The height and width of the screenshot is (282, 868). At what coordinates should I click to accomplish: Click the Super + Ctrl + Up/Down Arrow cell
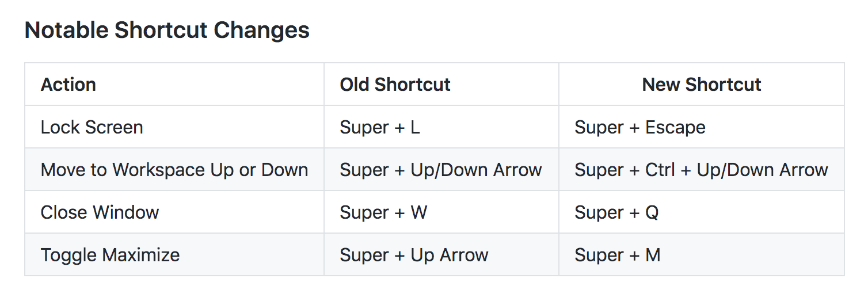(702, 169)
